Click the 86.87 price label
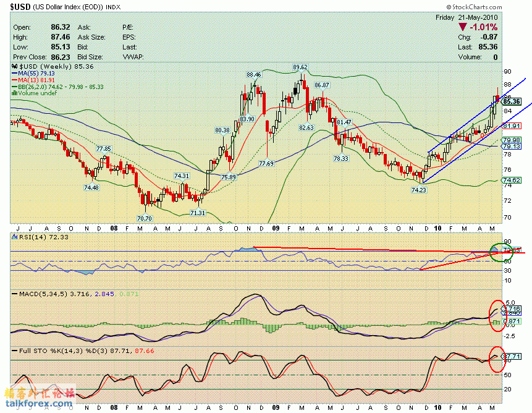The width and height of the screenshot is (532, 413). 322,85
